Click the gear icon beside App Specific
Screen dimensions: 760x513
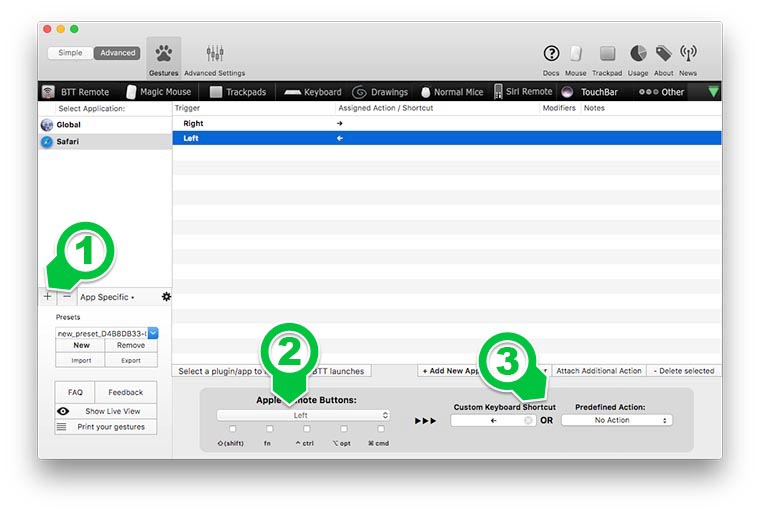tap(166, 297)
